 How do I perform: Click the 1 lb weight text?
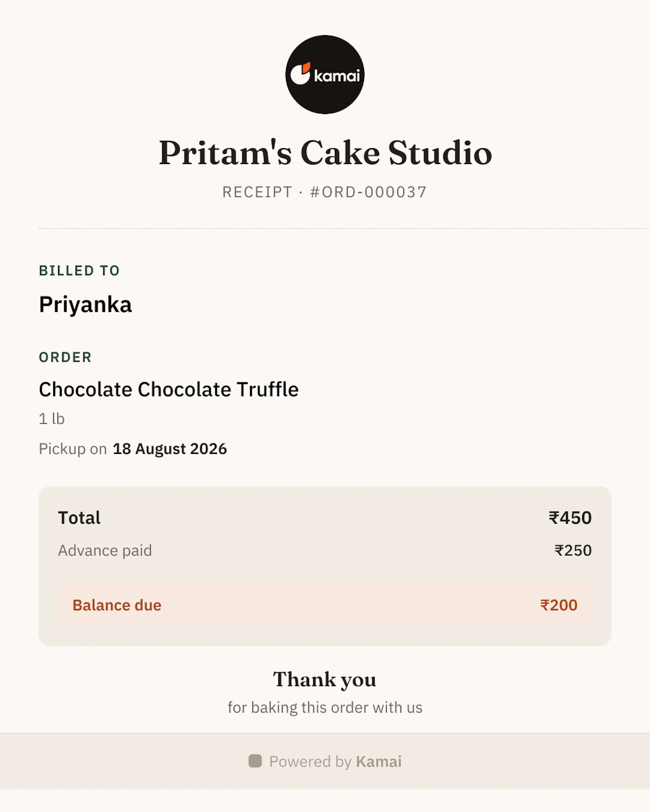point(52,419)
